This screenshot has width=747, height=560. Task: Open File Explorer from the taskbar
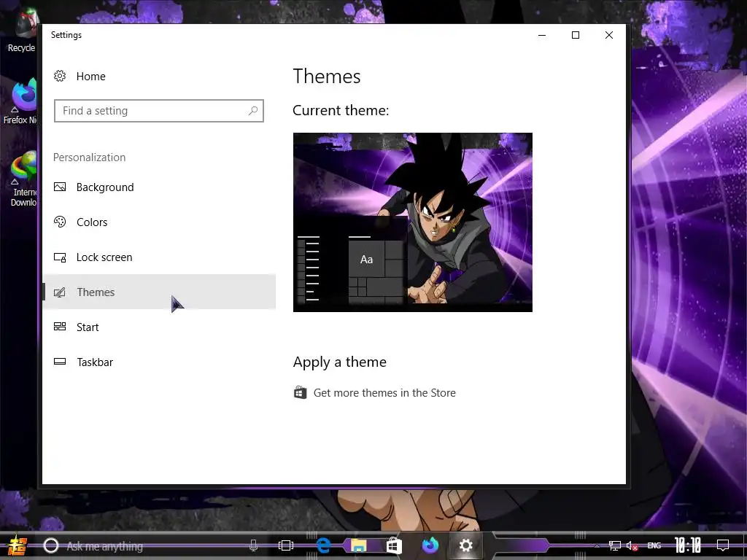[359, 545]
